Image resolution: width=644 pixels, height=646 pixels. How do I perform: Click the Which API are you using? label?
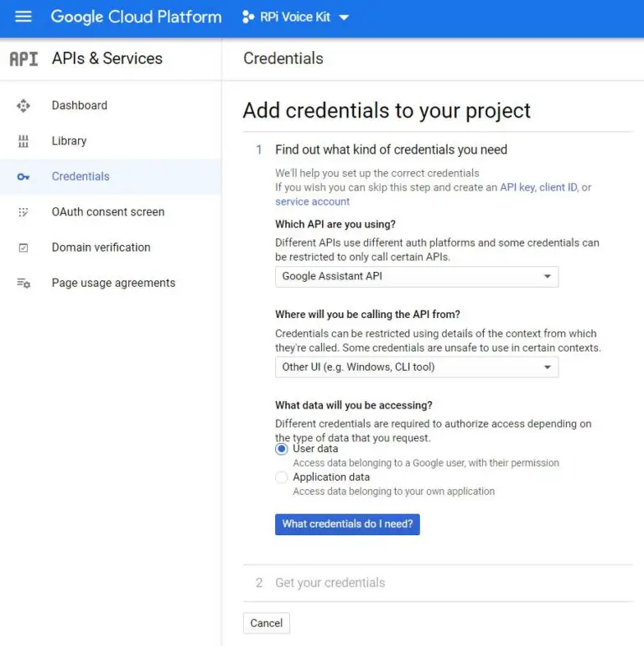coord(335,224)
